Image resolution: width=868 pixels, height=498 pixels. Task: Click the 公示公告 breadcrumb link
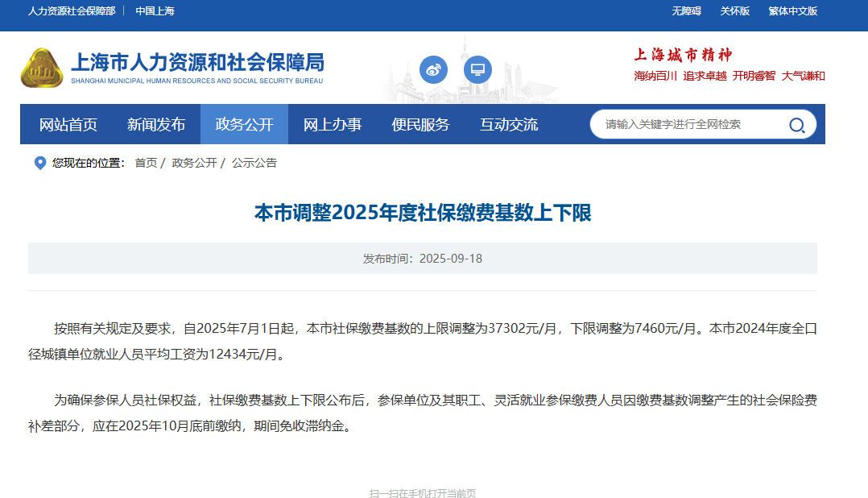tap(254, 163)
